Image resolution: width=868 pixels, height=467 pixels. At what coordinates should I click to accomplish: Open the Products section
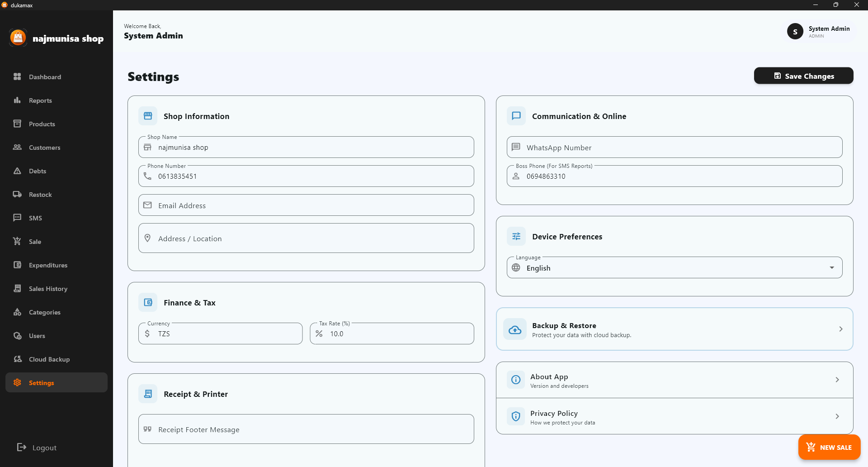click(57, 124)
